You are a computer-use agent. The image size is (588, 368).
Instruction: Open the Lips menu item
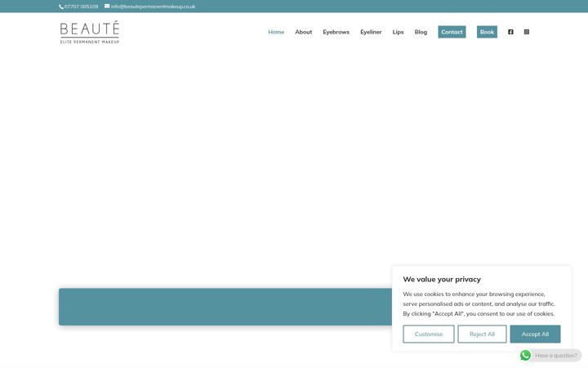pyautogui.click(x=398, y=32)
